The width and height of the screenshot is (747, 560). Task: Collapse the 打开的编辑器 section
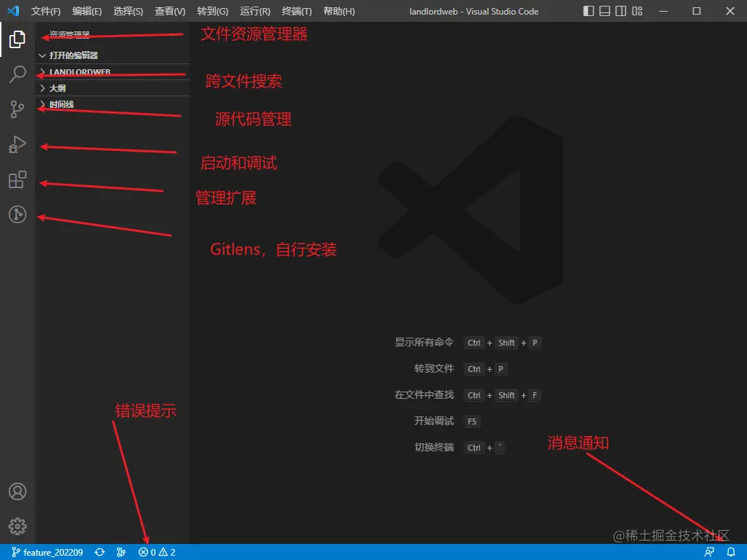[112, 55]
